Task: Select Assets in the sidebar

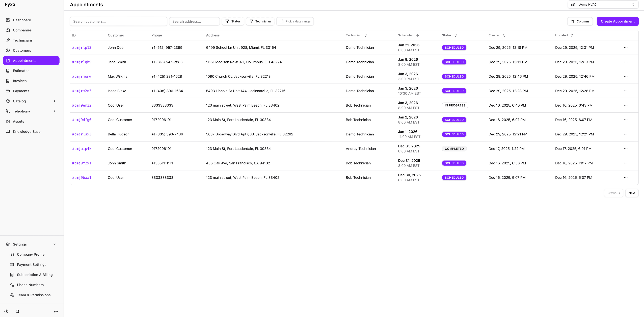Action: (x=18, y=121)
